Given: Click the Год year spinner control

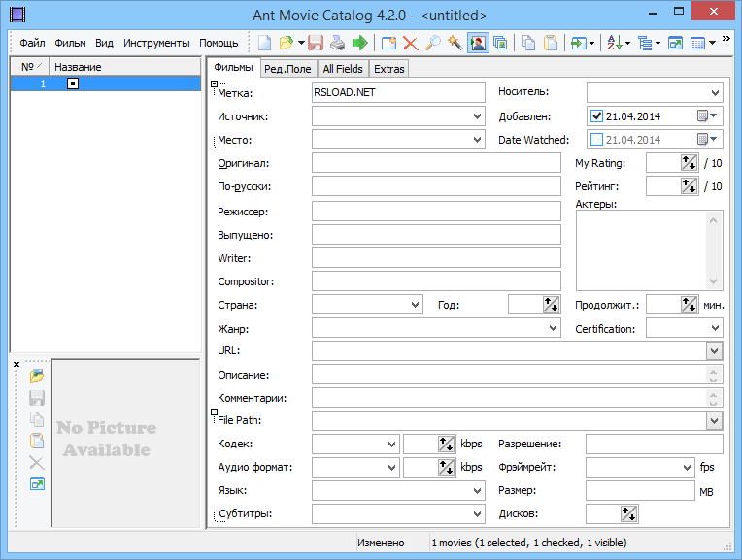Looking at the screenshot, I should point(551,304).
